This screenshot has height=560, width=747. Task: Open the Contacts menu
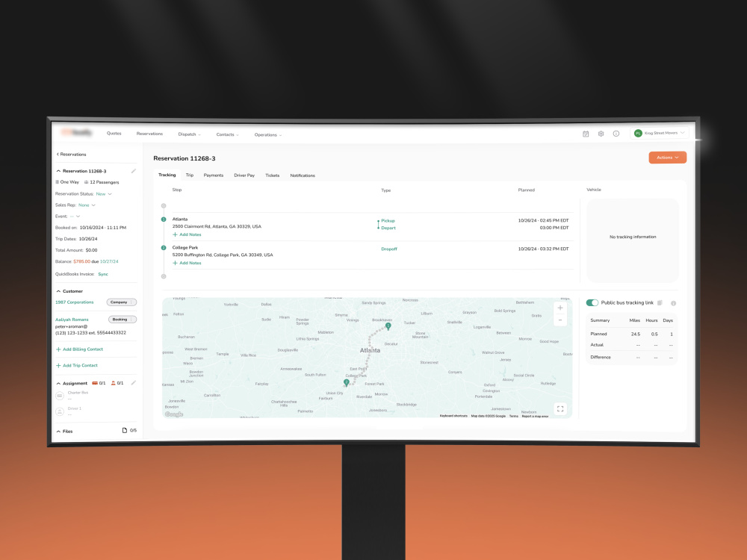pos(227,134)
